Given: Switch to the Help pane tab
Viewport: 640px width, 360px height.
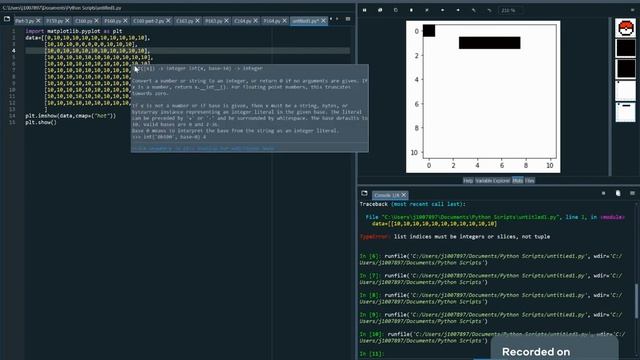Looking at the screenshot, I should click(468, 180).
